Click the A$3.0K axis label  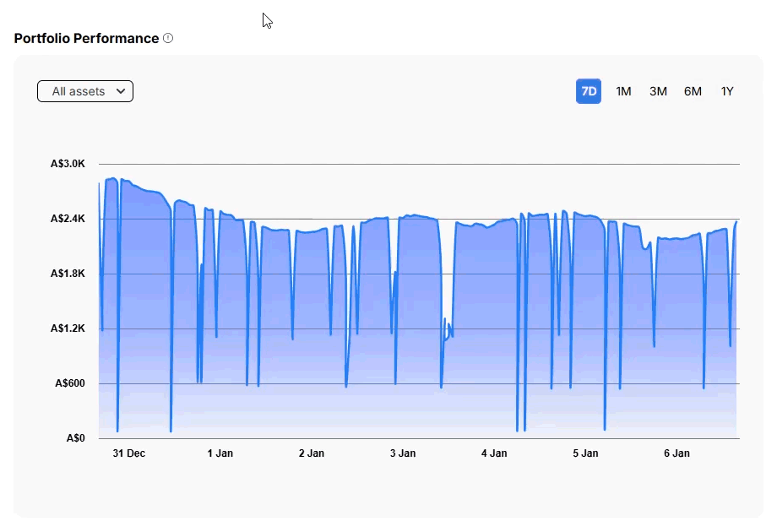pos(68,164)
